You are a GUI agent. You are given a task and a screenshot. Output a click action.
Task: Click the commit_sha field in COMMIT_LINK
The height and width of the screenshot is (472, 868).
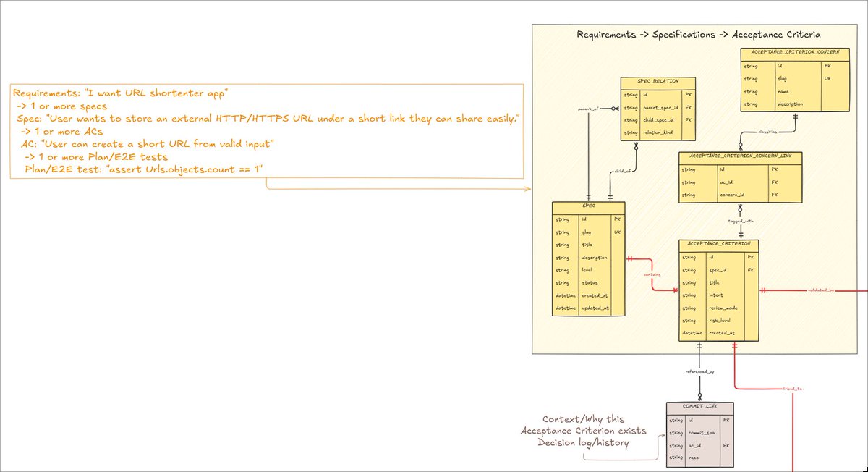point(703,433)
